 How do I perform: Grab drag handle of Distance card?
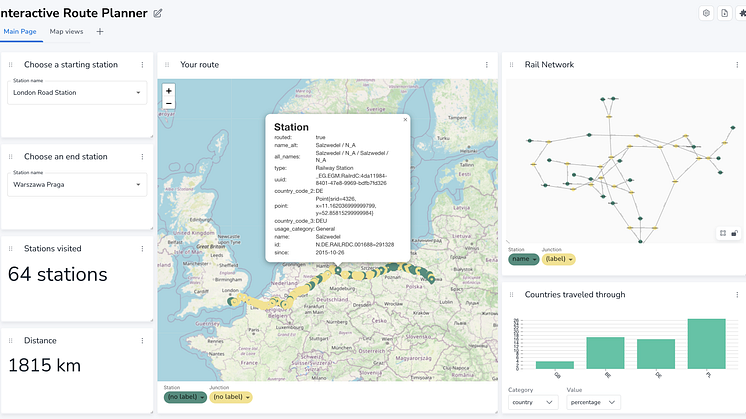pos(10,341)
